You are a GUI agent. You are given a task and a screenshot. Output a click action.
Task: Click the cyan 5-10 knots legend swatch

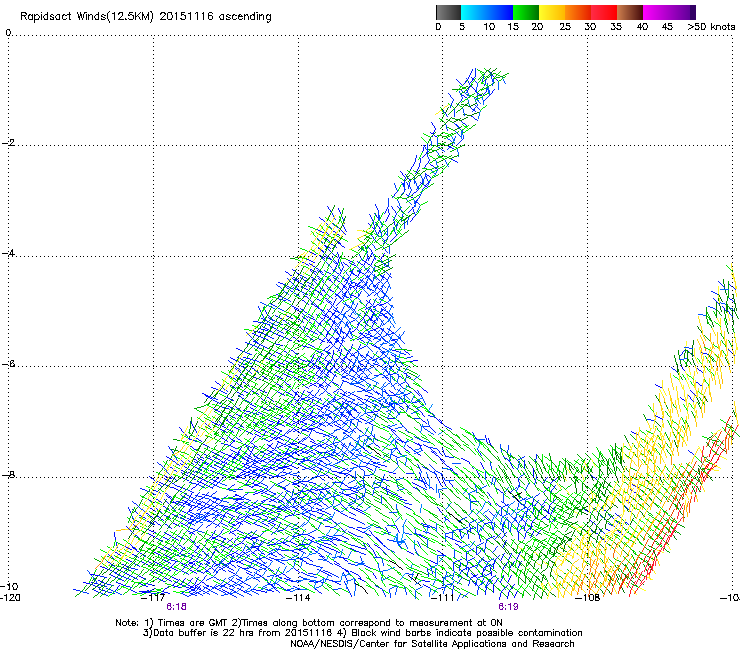pos(474,12)
